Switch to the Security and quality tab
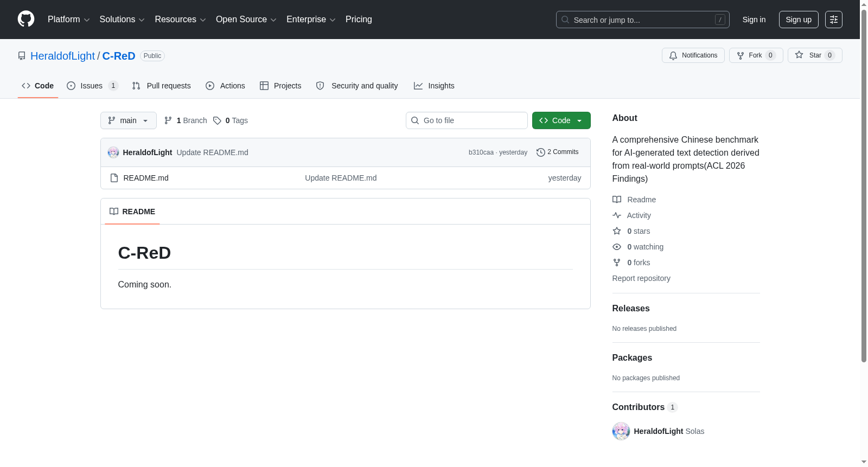 pos(357,86)
